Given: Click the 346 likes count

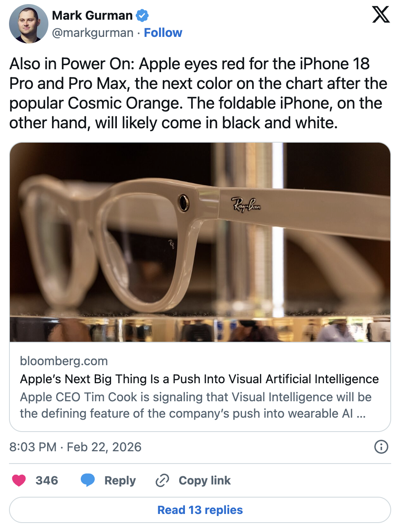Looking at the screenshot, I should (x=47, y=480).
